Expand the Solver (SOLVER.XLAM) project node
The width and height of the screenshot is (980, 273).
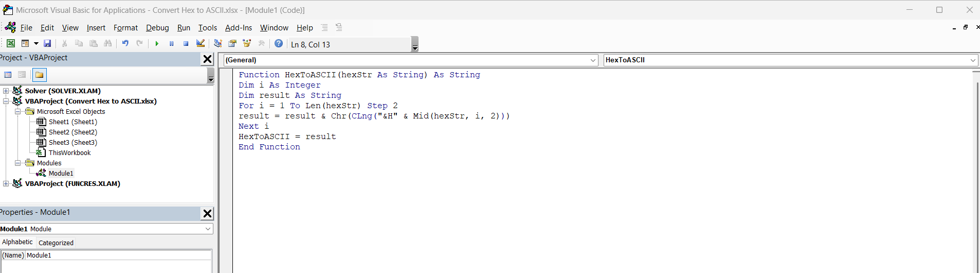click(6, 91)
